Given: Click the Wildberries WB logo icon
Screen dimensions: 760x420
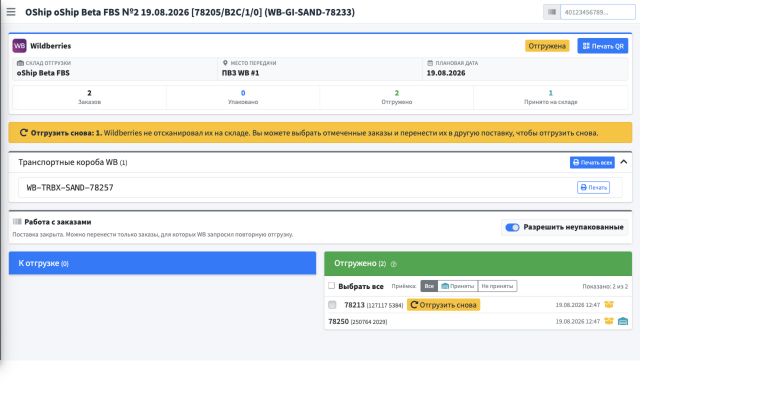Looking at the screenshot, I should click(19, 46).
